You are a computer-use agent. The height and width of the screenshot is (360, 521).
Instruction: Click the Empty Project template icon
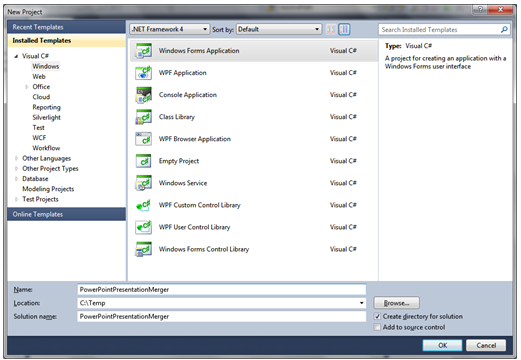point(144,161)
